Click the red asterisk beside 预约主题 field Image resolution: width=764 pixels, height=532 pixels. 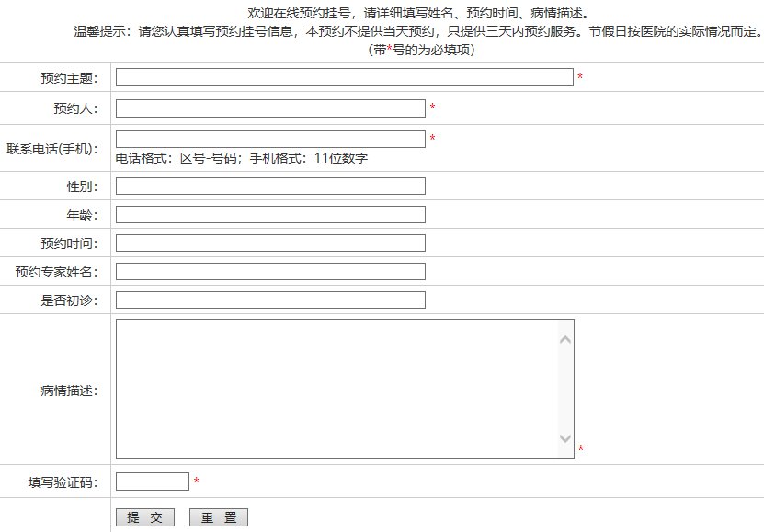580,78
